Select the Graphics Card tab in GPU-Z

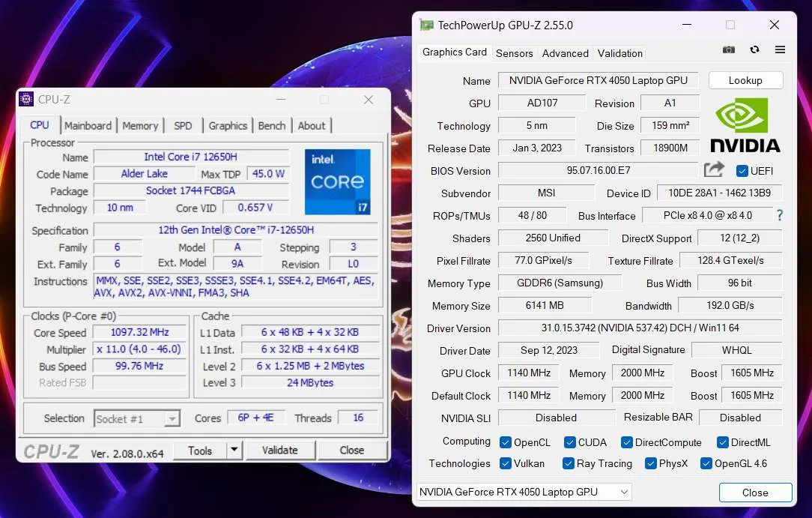click(x=455, y=52)
